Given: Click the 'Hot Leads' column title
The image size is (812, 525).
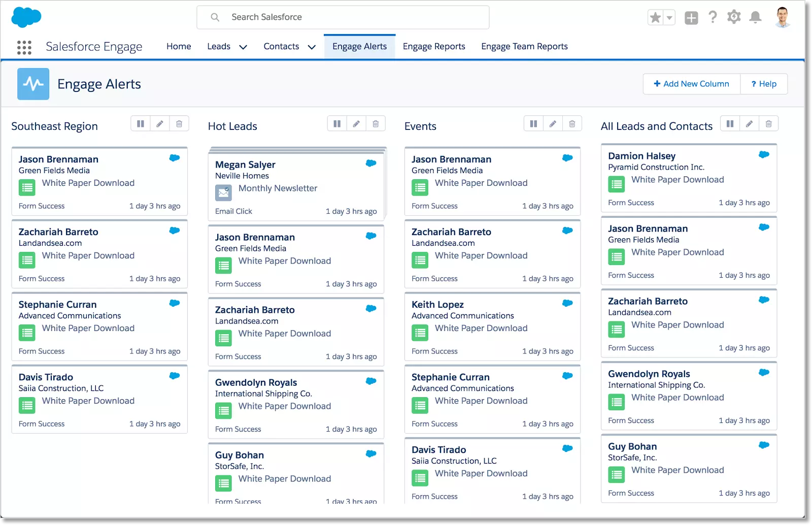Looking at the screenshot, I should click(x=232, y=126).
